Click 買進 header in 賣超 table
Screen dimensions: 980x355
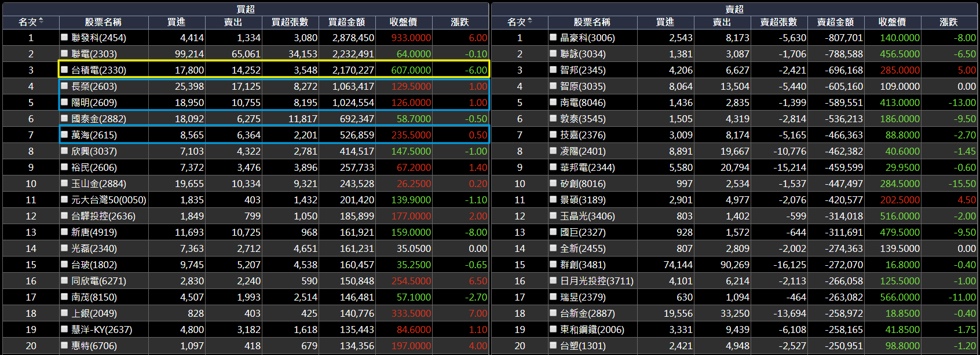tap(665, 22)
